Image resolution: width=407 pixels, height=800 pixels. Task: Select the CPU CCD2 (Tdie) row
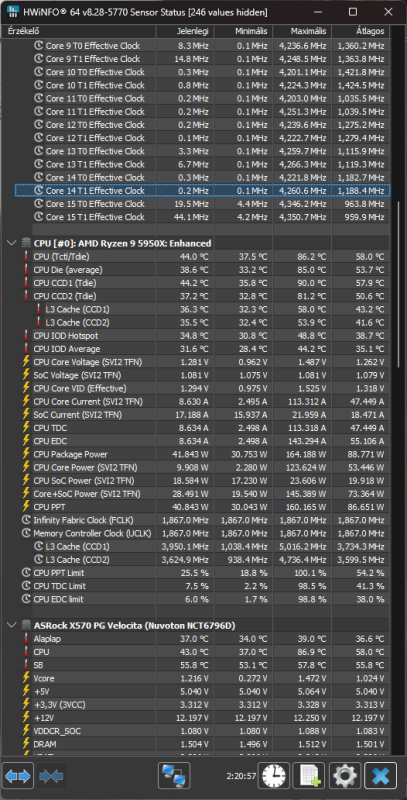(202, 296)
